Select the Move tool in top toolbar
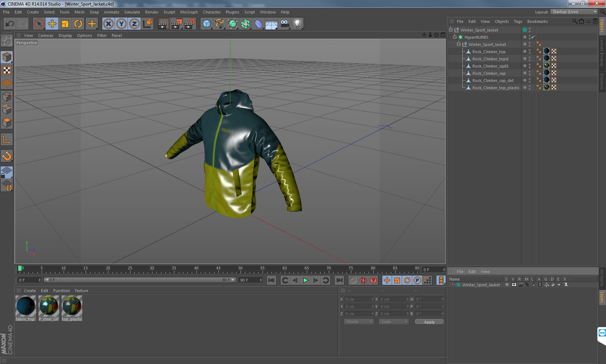The width and height of the screenshot is (606, 364). pos(52,24)
